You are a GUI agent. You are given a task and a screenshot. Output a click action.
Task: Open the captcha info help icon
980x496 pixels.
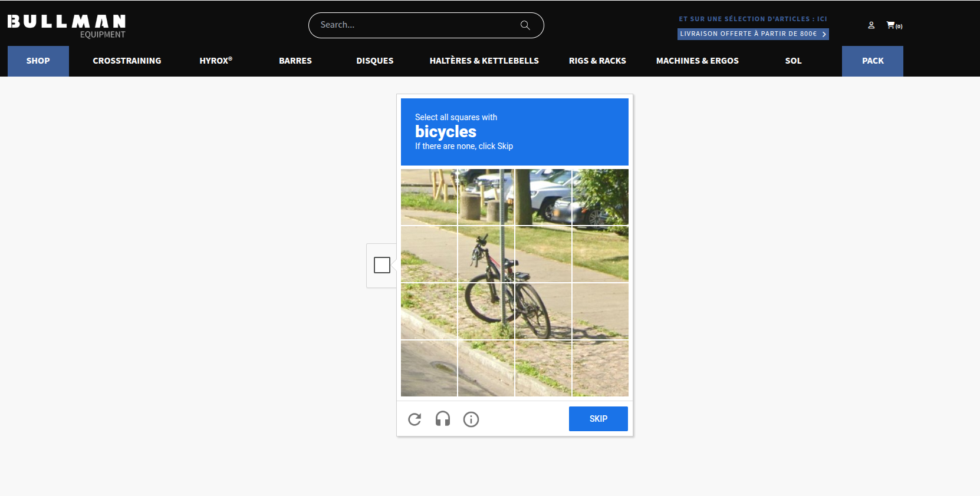(x=471, y=419)
